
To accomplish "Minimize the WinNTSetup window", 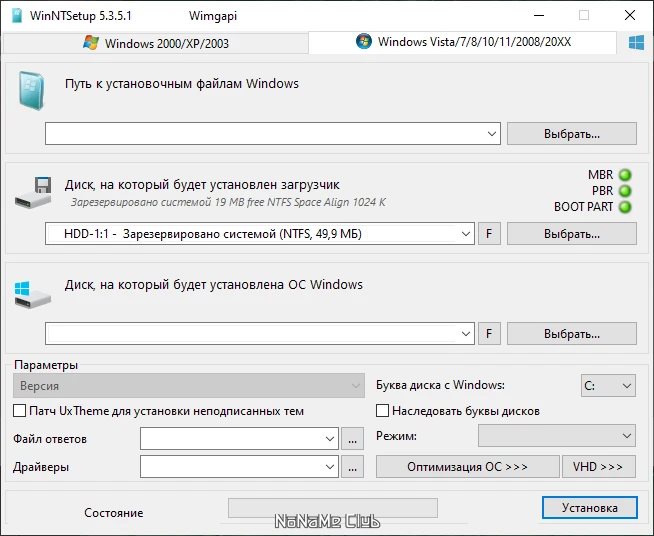I will [x=539, y=15].
